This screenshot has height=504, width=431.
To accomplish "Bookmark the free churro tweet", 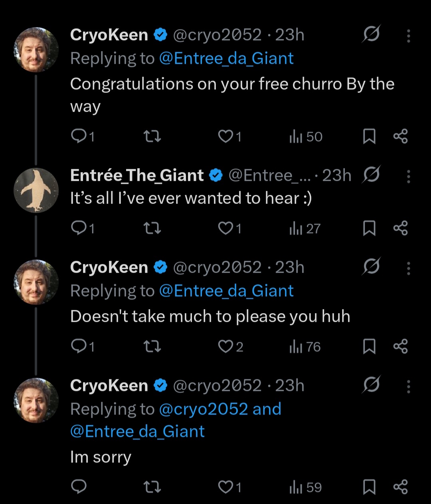I will point(369,137).
